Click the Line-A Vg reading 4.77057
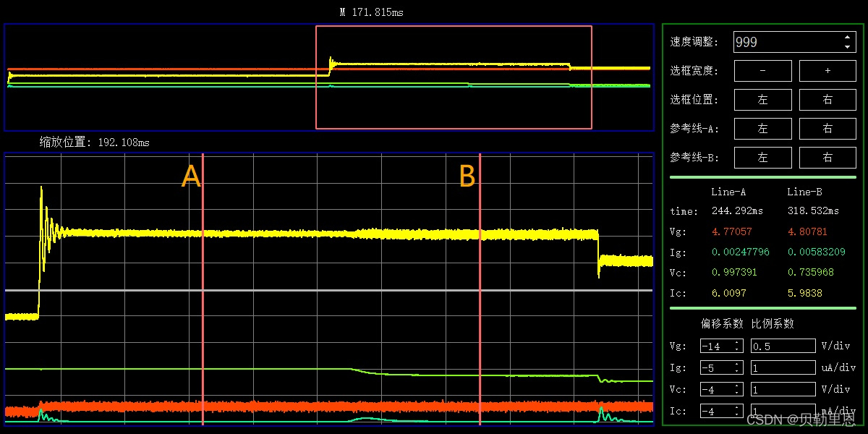The height and width of the screenshot is (434, 868). 732,232
